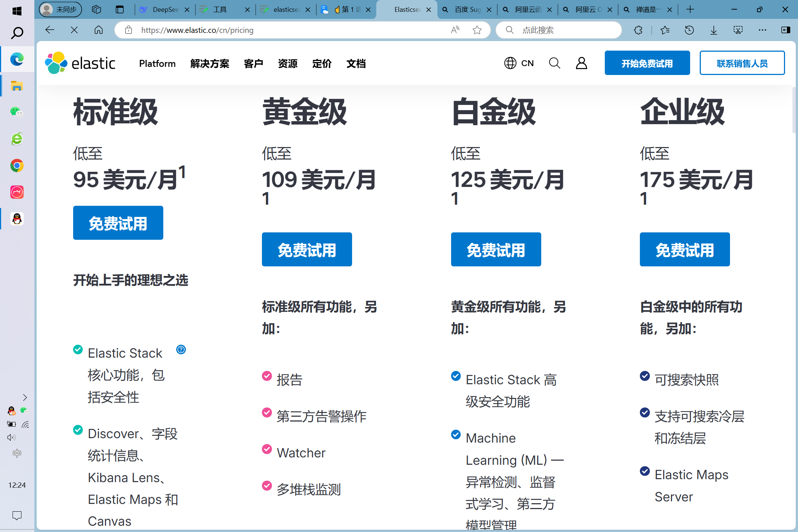This screenshot has height=532, width=798.
Task: Open the favorites list icon
Action: click(x=665, y=30)
